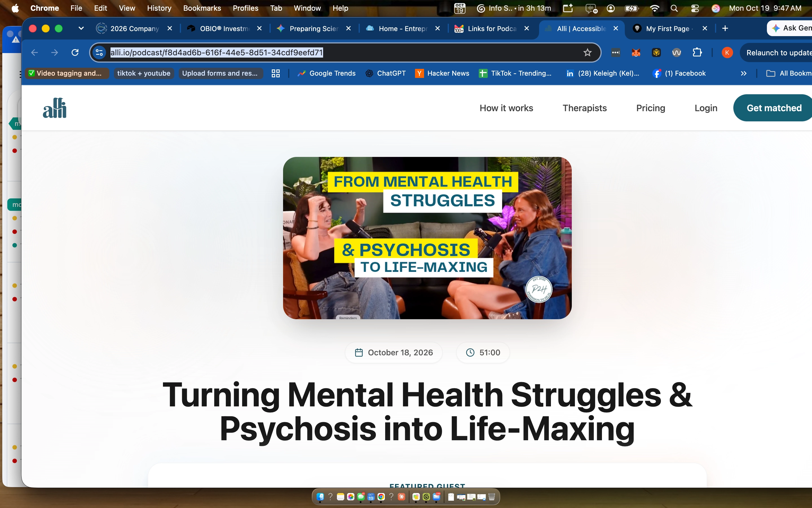812x508 pixels.
Task: Close the Preparing Science tab
Action: pos(348,29)
